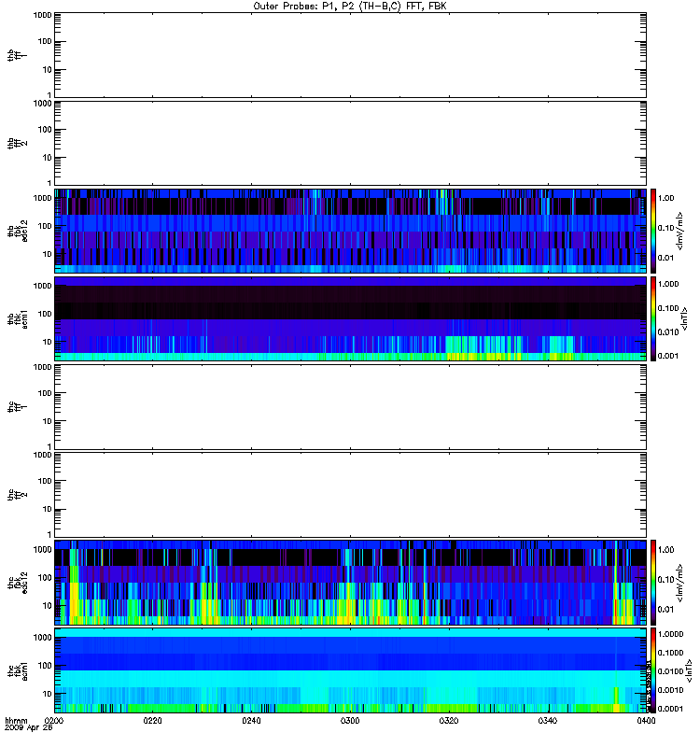This screenshot has height=747, width=700.
Task: Click the "thc fbk edc12" panel axis label
Action: coord(18,582)
